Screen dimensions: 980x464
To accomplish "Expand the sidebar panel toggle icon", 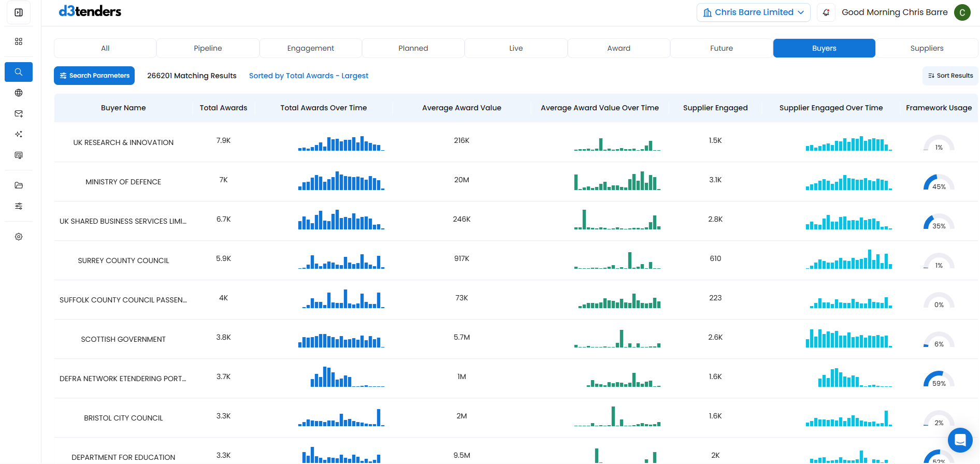I will 19,12.
